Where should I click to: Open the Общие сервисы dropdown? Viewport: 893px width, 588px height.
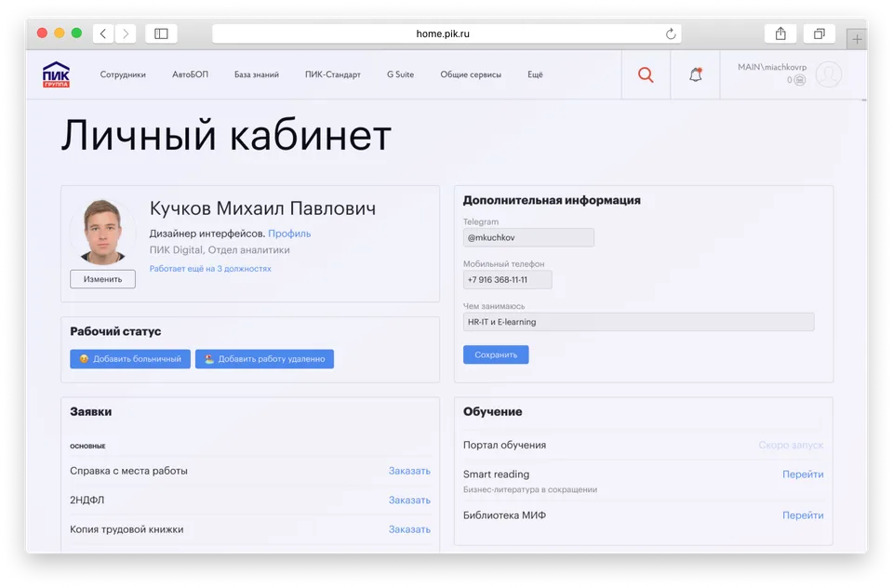[471, 74]
